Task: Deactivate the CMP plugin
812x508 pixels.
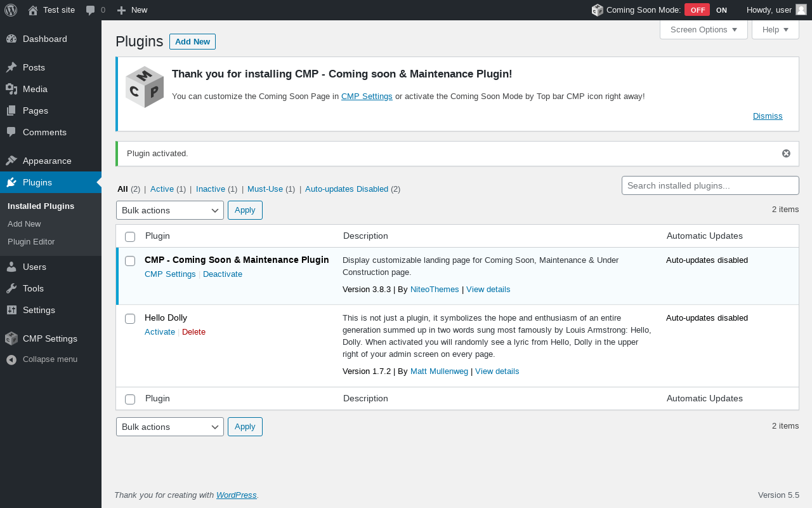Action: click(223, 274)
